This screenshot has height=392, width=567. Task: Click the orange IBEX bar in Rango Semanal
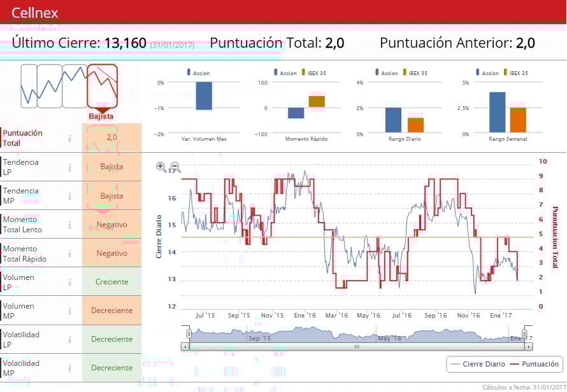[518, 120]
